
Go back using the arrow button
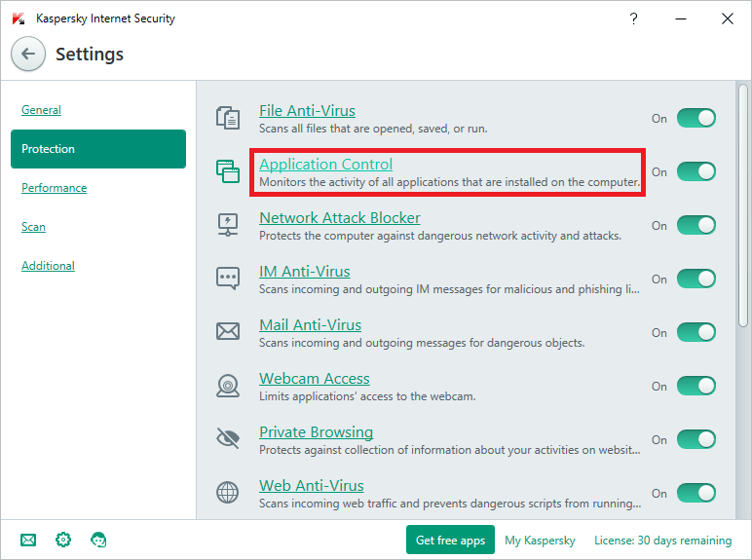pos(28,55)
